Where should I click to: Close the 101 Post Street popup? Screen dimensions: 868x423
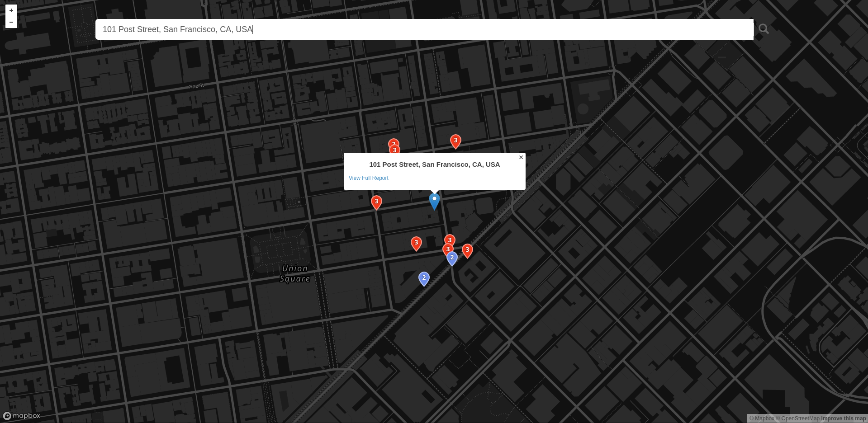[521, 157]
